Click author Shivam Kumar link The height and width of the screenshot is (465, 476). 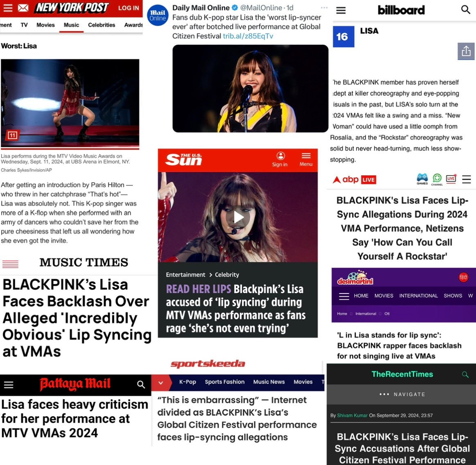352,415
